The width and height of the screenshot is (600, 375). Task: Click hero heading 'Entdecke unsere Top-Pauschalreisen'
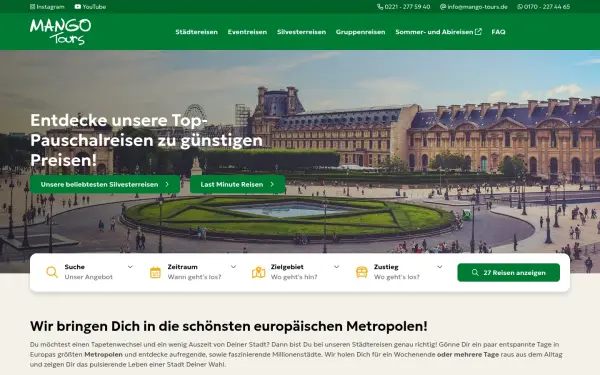tap(146, 140)
